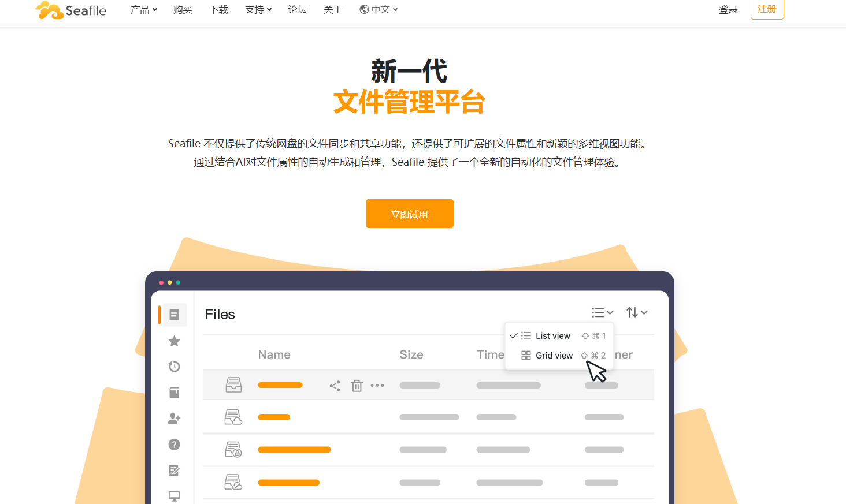Go to the 购买 page

[183, 10]
